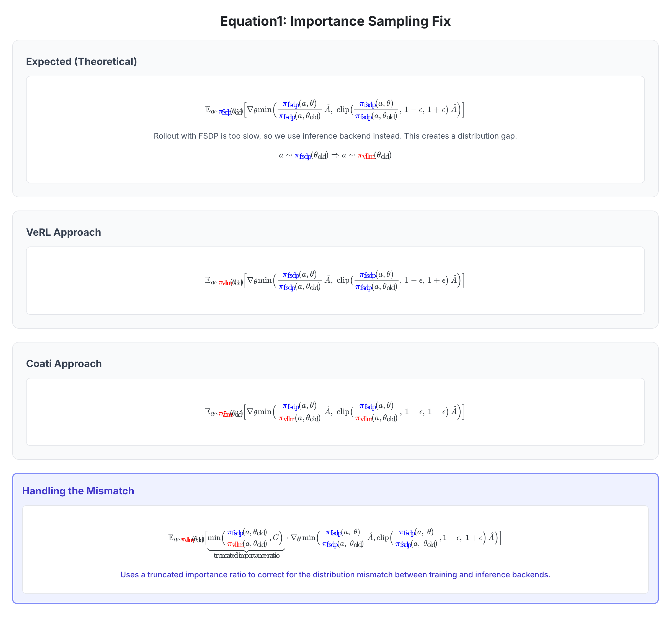This screenshot has width=672, height=618.
Task: Click the theoretical PPO expectation equation
Action: pos(335,110)
